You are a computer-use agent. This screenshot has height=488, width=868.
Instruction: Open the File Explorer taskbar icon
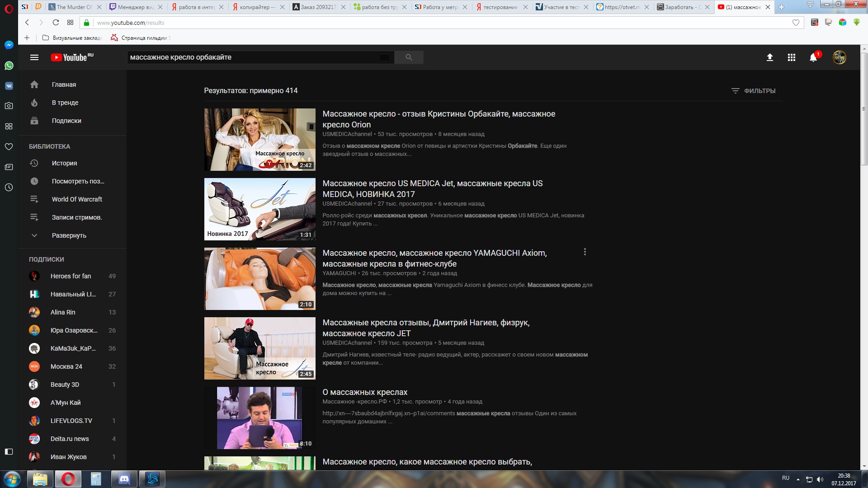tap(40, 479)
